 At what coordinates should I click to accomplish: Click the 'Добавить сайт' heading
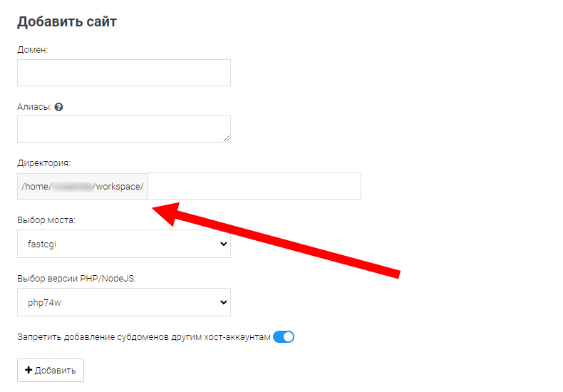(67, 22)
